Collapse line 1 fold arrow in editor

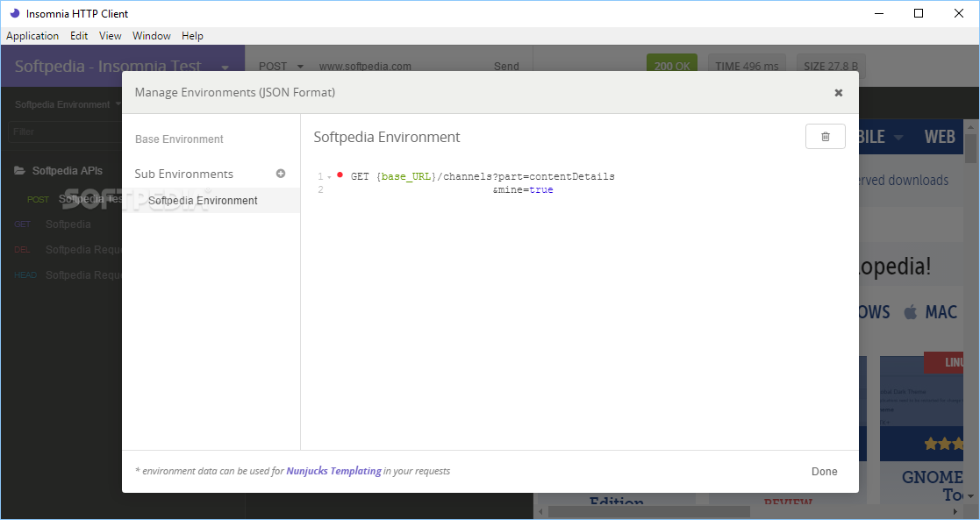329,177
